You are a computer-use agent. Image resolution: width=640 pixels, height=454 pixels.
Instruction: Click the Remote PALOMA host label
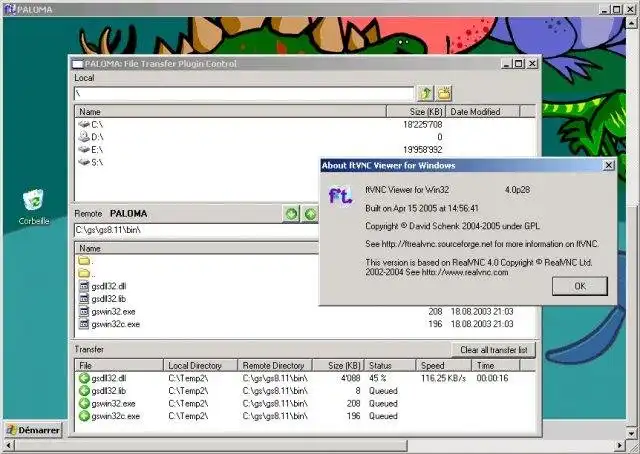click(129, 214)
